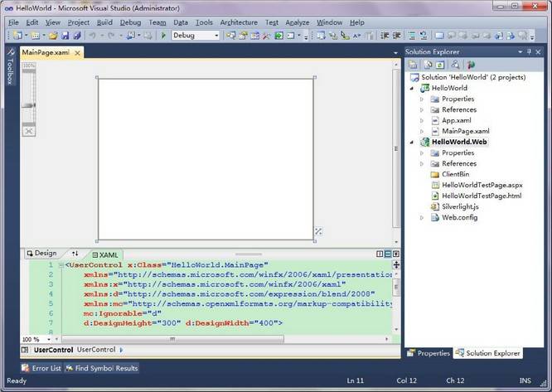Click fit-to-view icon below zoom slider

[x=29, y=131]
